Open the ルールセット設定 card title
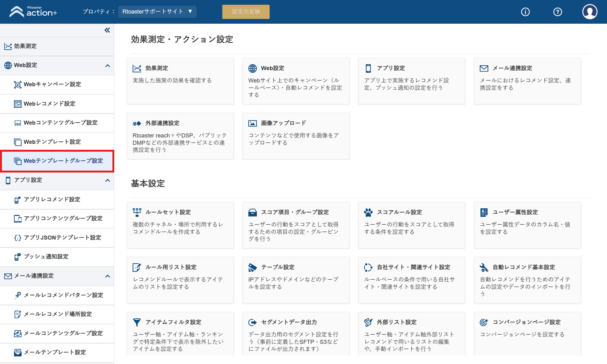 168,212
